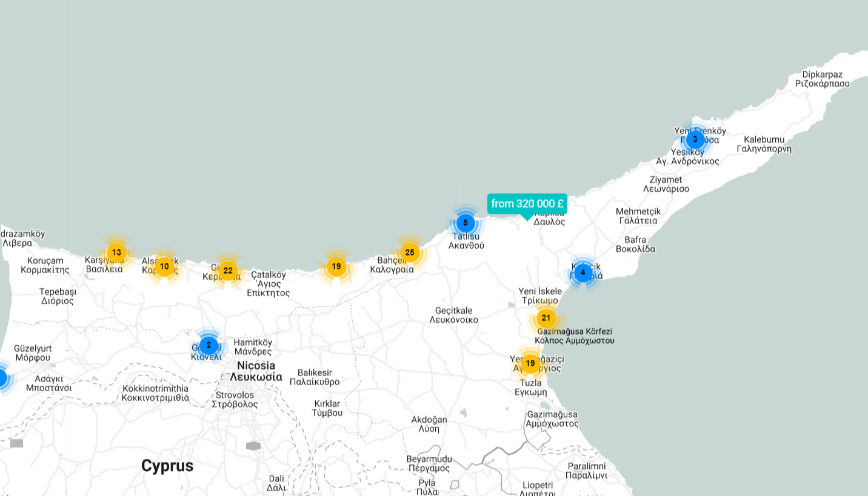Viewport: 868px width, 496px height.
Task: Open the blue 4 cluster on east coast
Action: 583,273
